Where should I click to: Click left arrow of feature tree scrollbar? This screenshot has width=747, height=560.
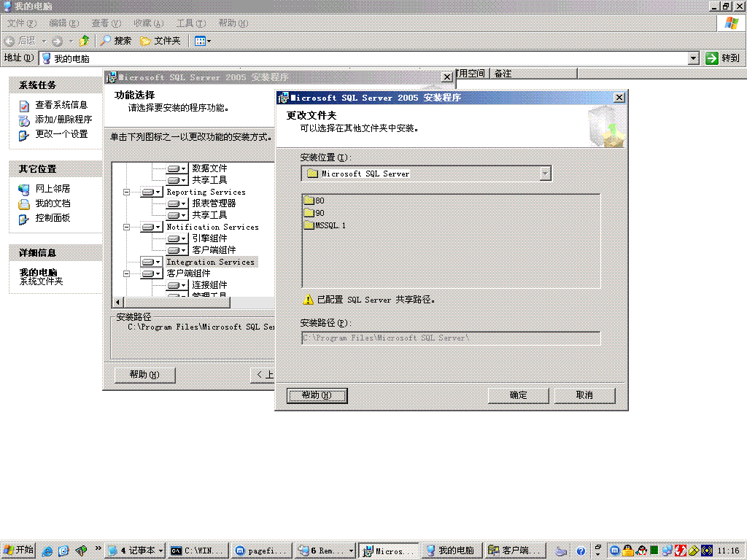point(118,302)
